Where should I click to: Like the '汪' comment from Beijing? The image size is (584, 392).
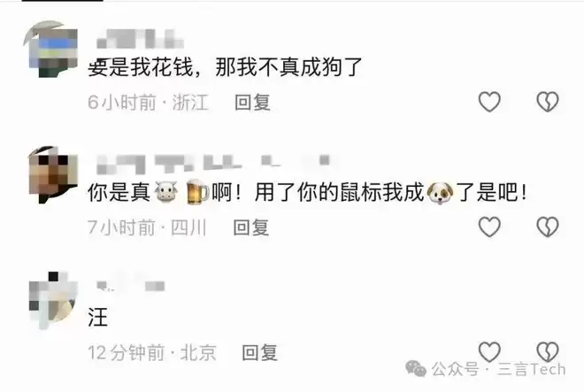489,352
